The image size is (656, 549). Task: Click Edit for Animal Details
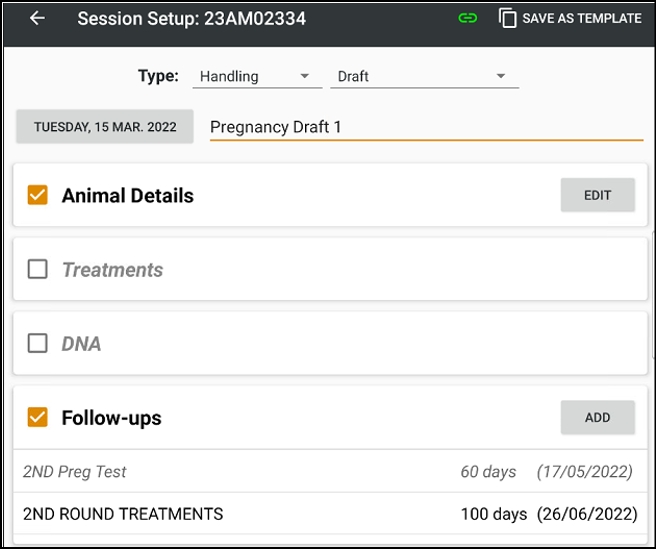point(597,195)
